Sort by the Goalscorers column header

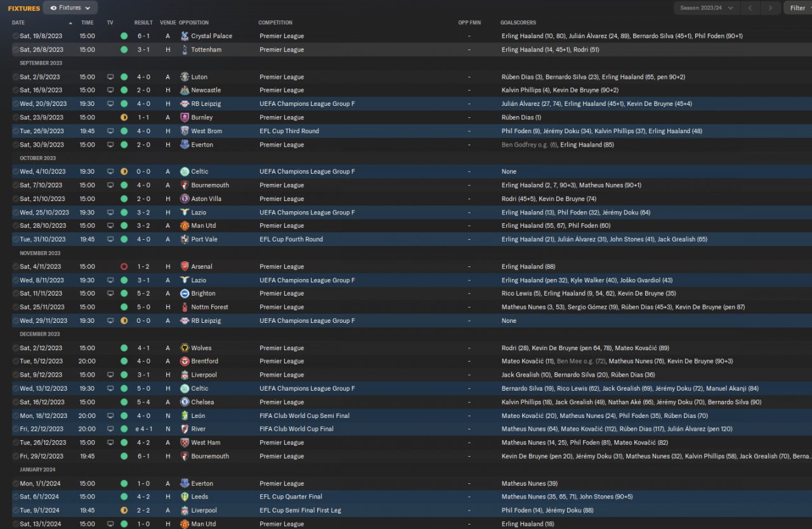[x=518, y=23]
